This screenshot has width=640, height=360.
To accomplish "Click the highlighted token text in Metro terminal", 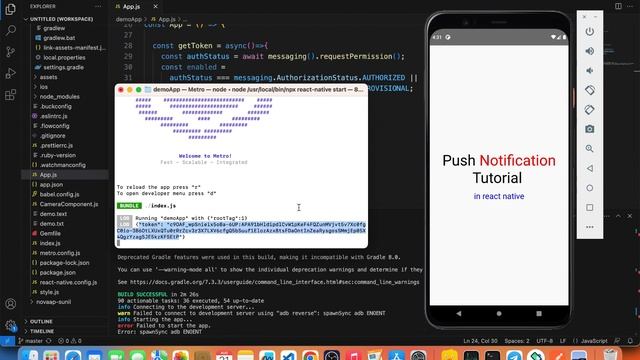I will tap(241, 231).
